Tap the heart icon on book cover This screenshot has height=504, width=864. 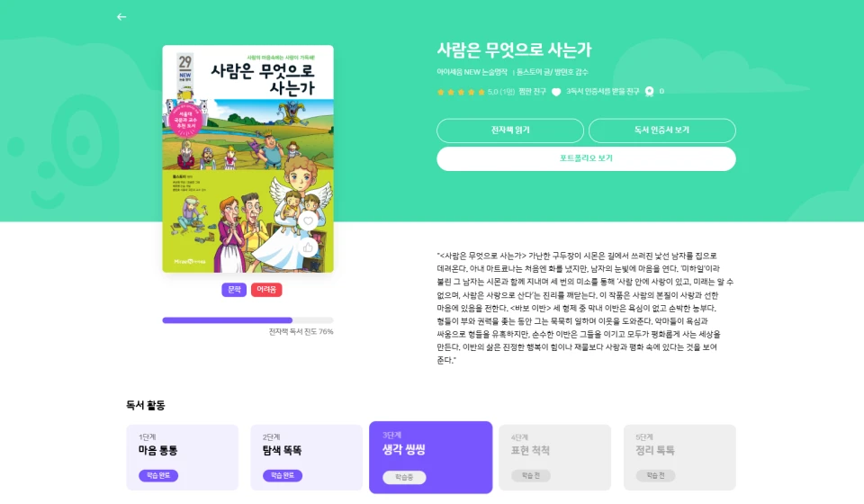pos(308,220)
